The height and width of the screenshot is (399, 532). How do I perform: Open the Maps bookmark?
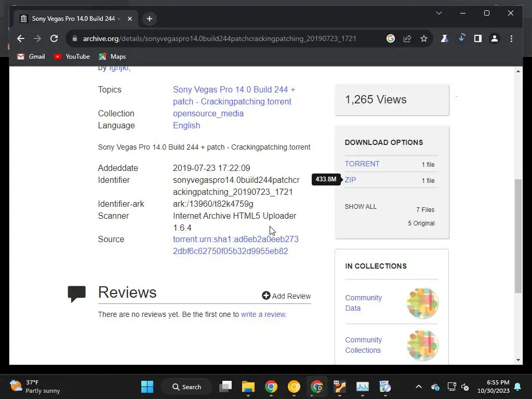(x=112, y=57)
